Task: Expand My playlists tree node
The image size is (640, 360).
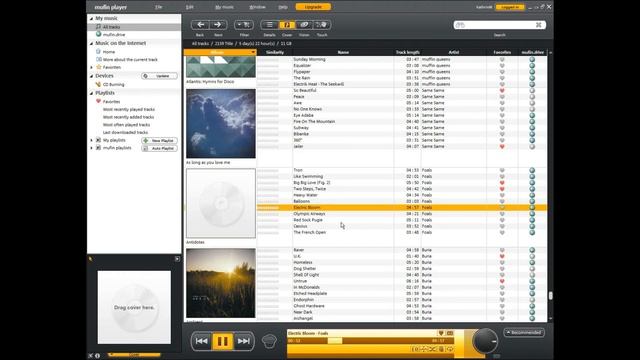Action: [x=91, y=140]
